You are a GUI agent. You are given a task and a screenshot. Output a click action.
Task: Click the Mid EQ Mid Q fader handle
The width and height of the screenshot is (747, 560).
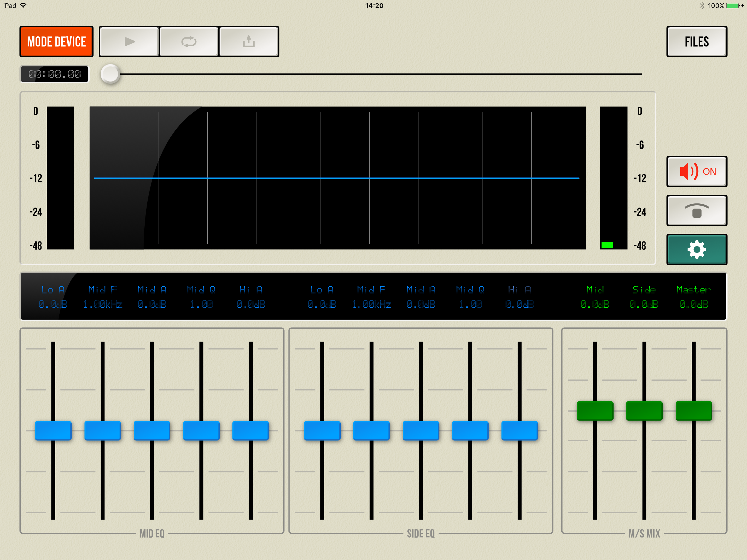click(x=201, y=430)
